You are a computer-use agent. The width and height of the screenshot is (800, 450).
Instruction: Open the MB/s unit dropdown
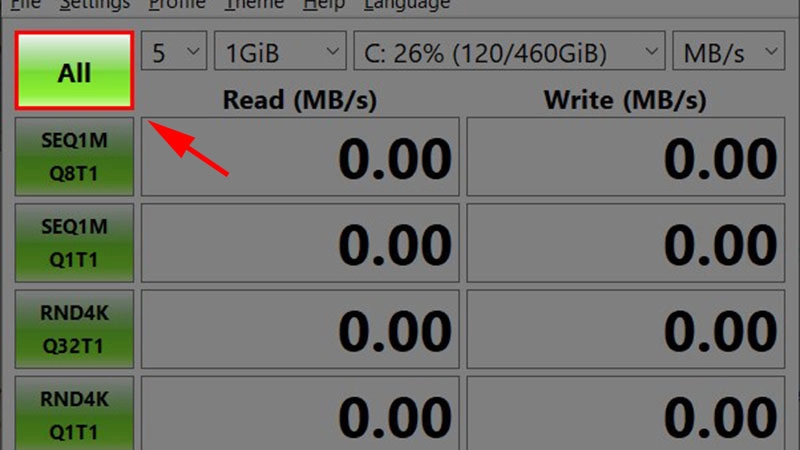tap(729, 51)
